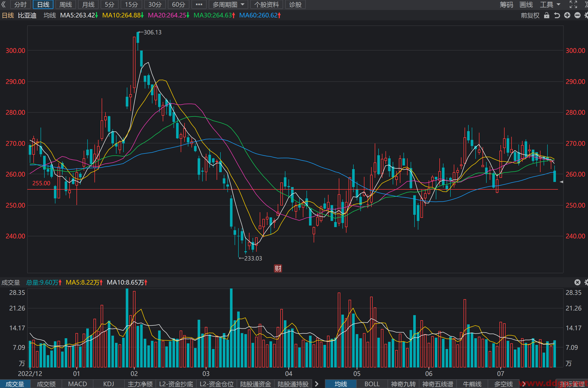
Task: Click the 255.00 horizontal price line label
Action: pyautogui.click(x=41, y=183)
